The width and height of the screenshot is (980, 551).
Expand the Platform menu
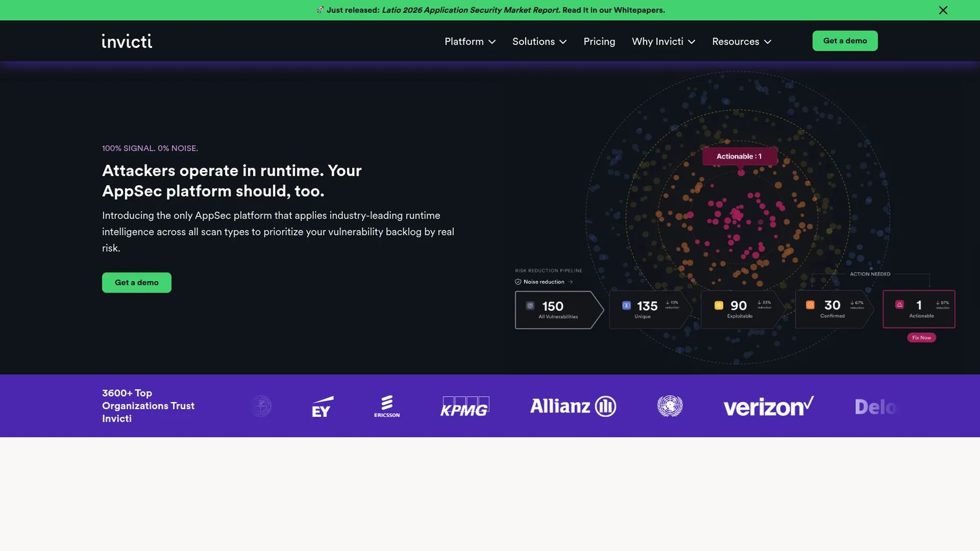coord(470,41)
